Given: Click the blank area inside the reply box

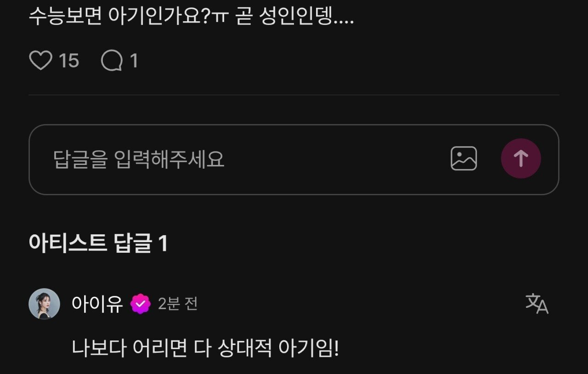Looking at the screenshot, I should pos(335,159).
